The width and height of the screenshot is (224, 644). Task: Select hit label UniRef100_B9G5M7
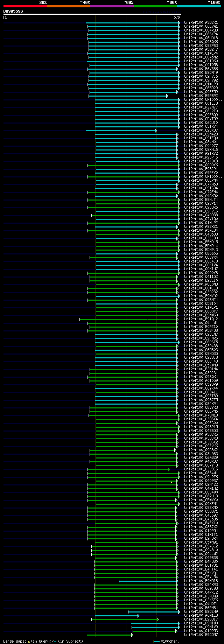point(201,635)
